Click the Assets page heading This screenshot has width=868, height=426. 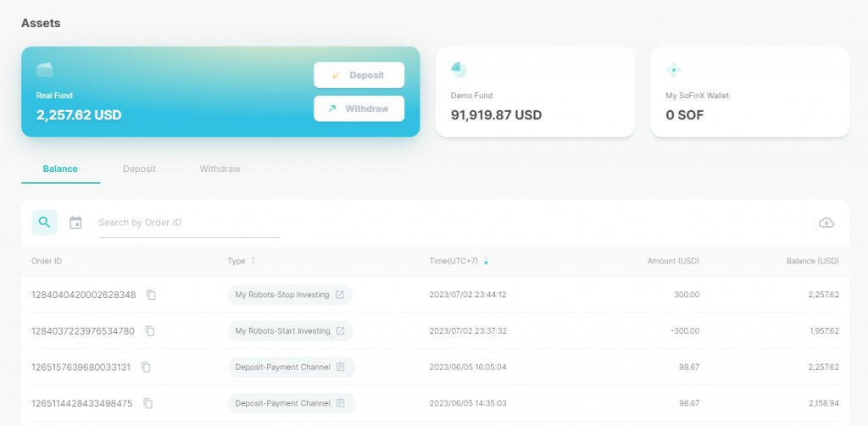click(41, 23)
